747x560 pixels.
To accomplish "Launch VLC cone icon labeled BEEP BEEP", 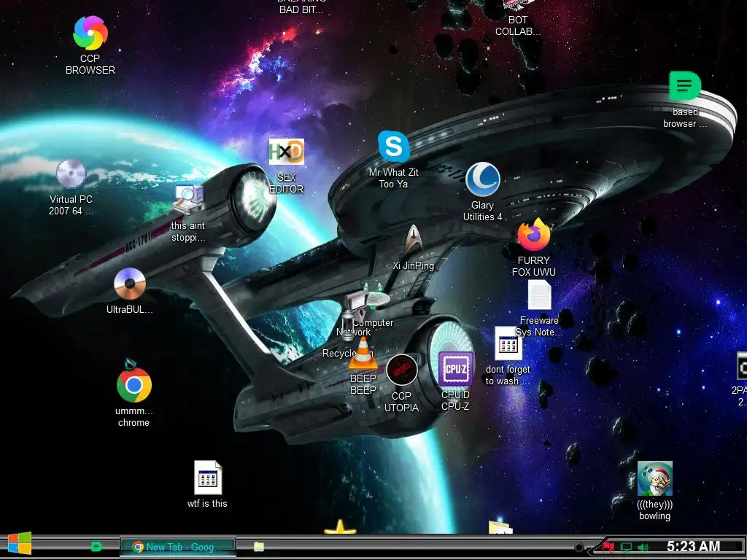I will click(363, 353).
